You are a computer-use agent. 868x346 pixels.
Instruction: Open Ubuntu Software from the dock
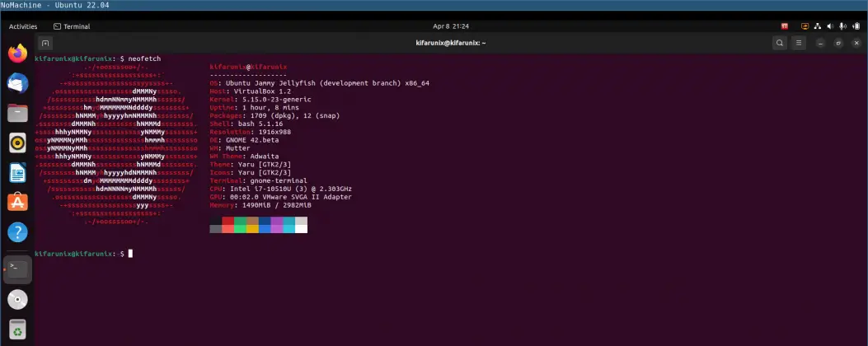pos(17,203)
